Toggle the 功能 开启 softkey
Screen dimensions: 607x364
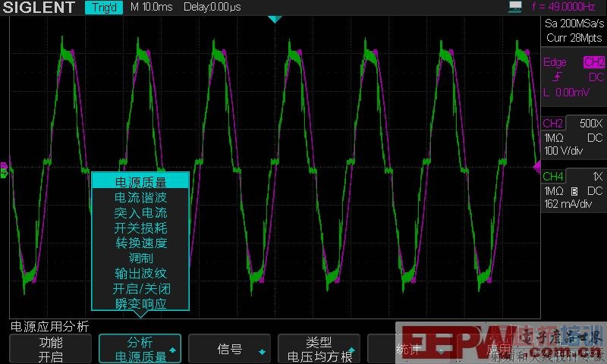tap(50, 349)
